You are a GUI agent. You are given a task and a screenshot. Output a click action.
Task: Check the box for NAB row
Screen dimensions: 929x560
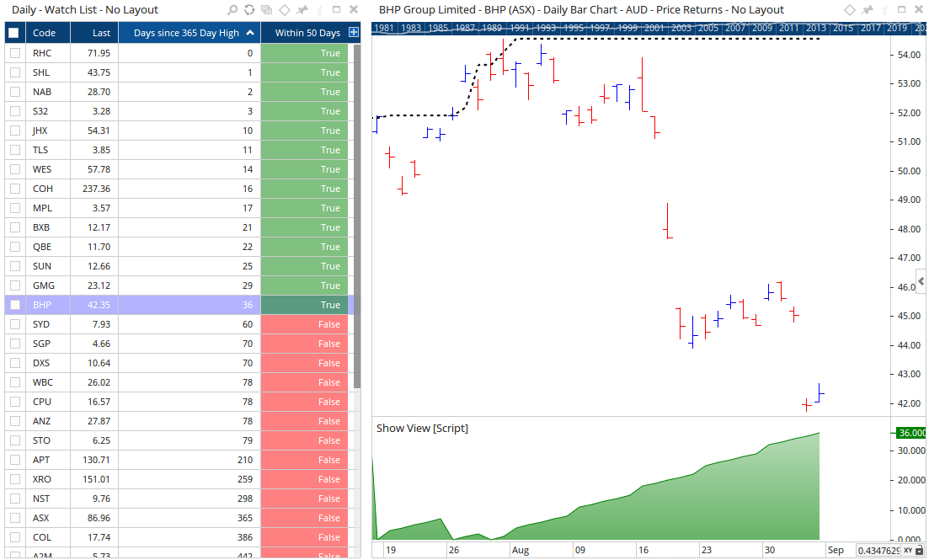[x=15, y=92]
